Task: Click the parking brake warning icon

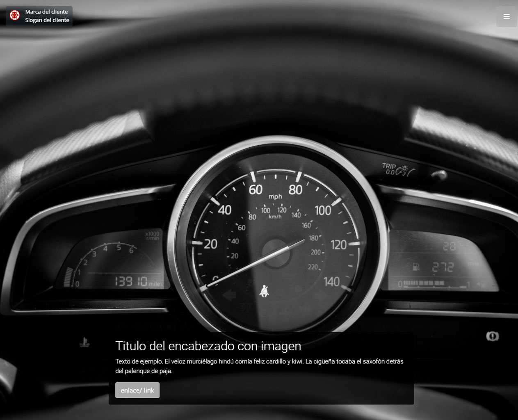Action: [x=492, y=336]
